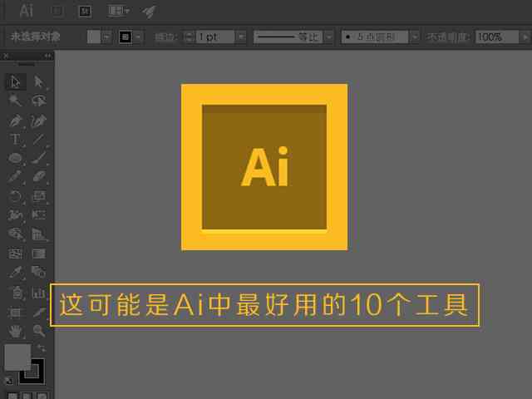Select the Shape Builder tool
The width and height of the screenshot is (532, 399).
15,234
